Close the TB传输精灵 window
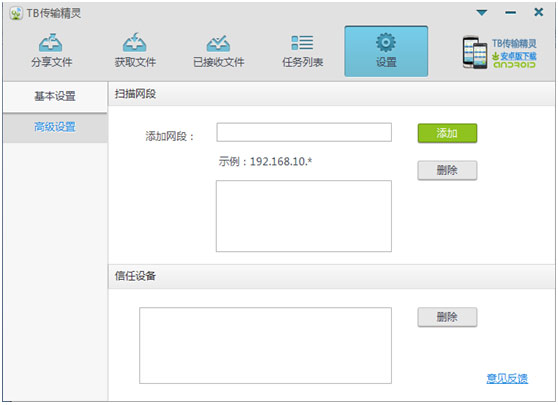The height and width of the screenshot is (405, 558). (x=539, y=12)
